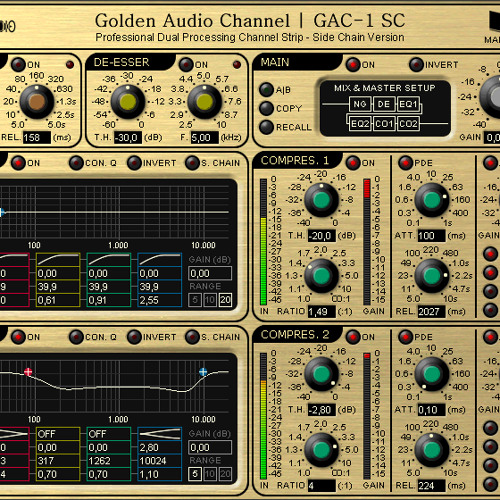Image resolution: width=500 pixels, height=500 pixels.
Task: Select range 20 in the upper equalizer
Action: [x=225, y=300]
